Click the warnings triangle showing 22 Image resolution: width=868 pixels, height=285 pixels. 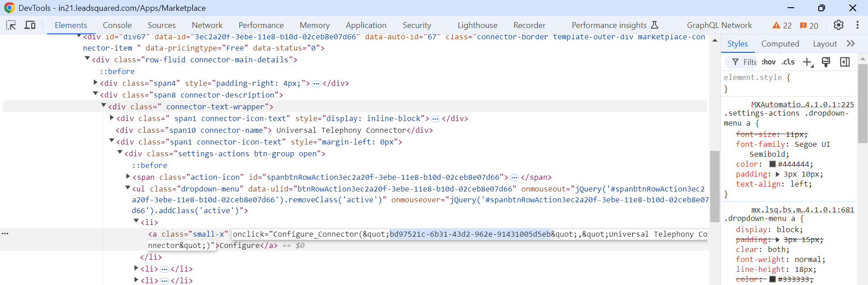point(782,25)
